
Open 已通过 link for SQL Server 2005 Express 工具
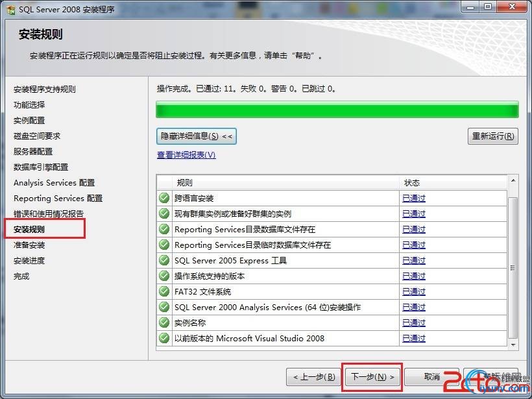pos(413,261)
